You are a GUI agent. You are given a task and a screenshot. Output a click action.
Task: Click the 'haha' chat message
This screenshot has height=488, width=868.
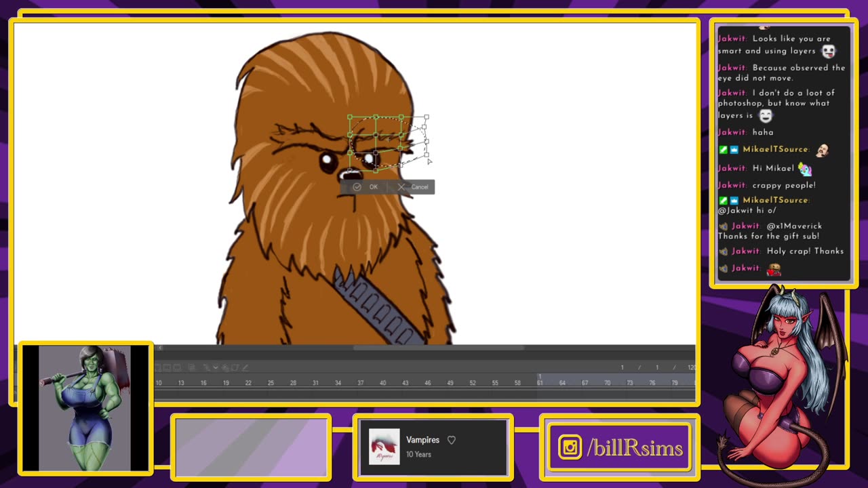click(x=763, y=132)
